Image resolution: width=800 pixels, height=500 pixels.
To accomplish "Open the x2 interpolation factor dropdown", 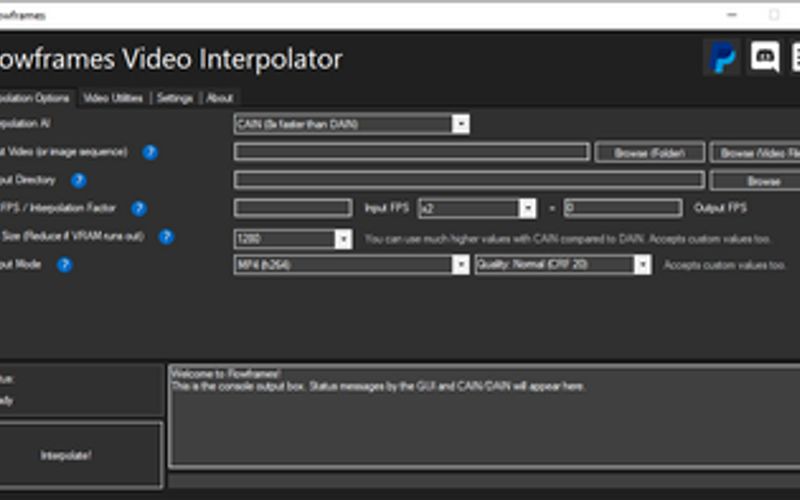I will (x=528, y=208).
